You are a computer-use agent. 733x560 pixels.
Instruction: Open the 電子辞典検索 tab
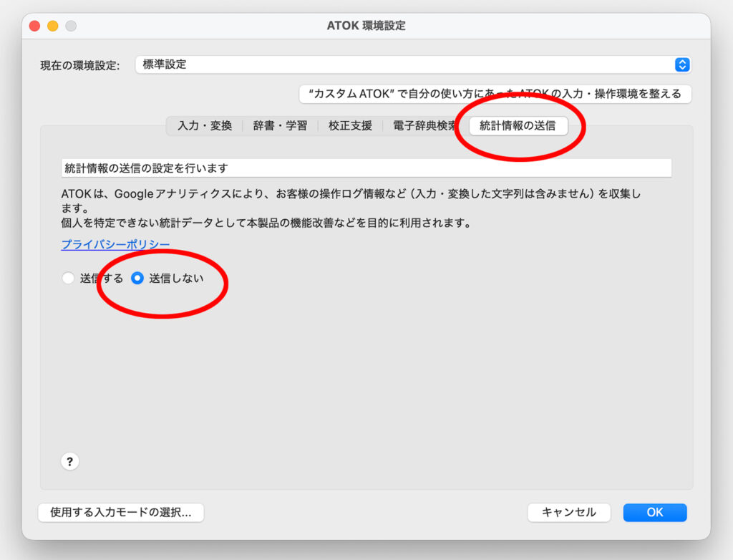[424, 126]
